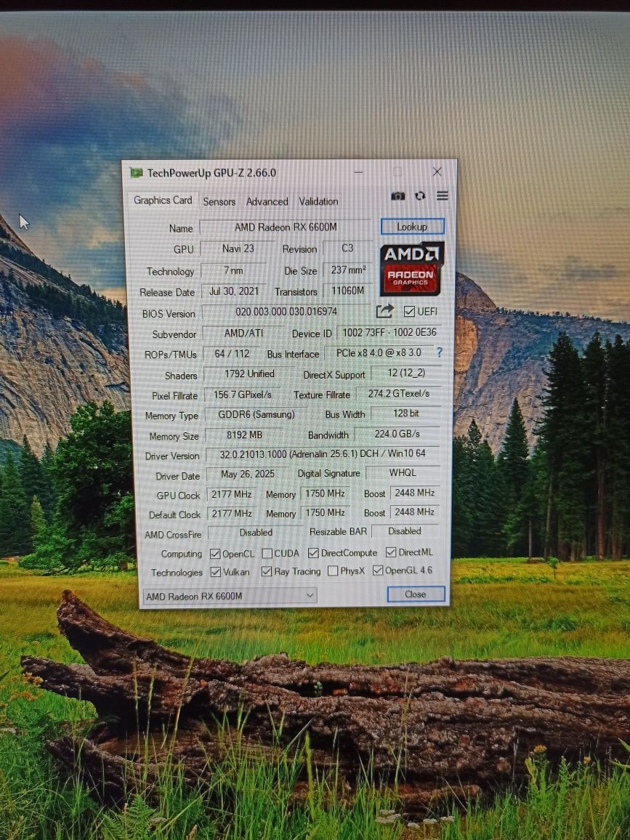The image size is (630, 840).
Task: Click the Default Clock row Memory 1750 MHz
Action: point(326,513)
